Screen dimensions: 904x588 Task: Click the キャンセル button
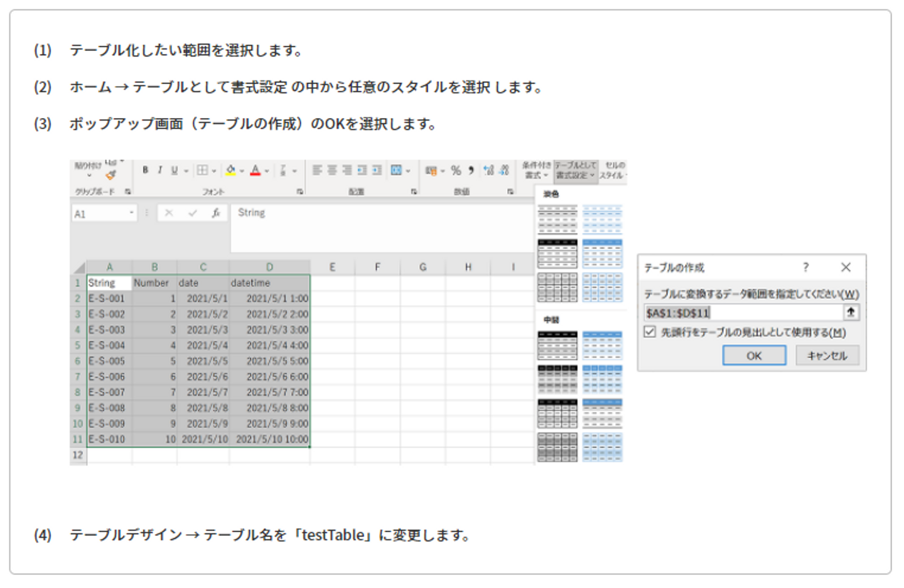point(827,355)
